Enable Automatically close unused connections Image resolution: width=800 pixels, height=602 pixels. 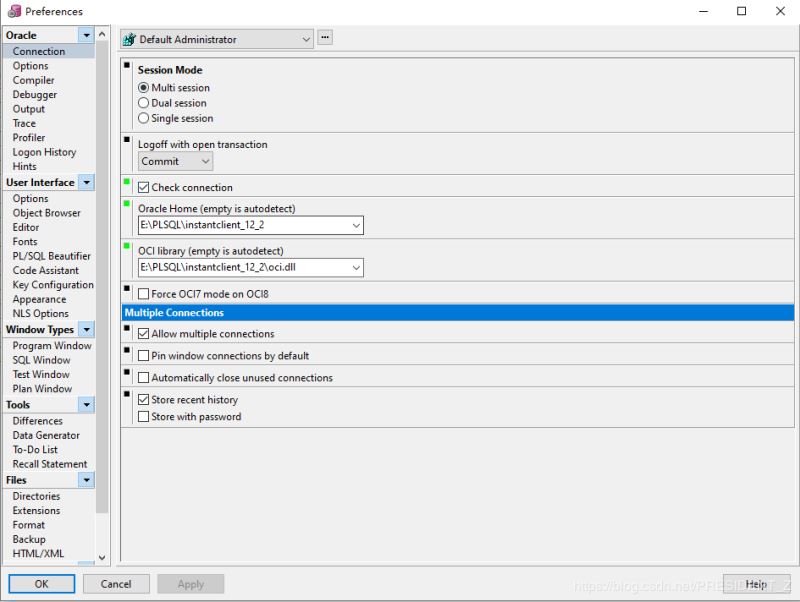tap(143, 378)
